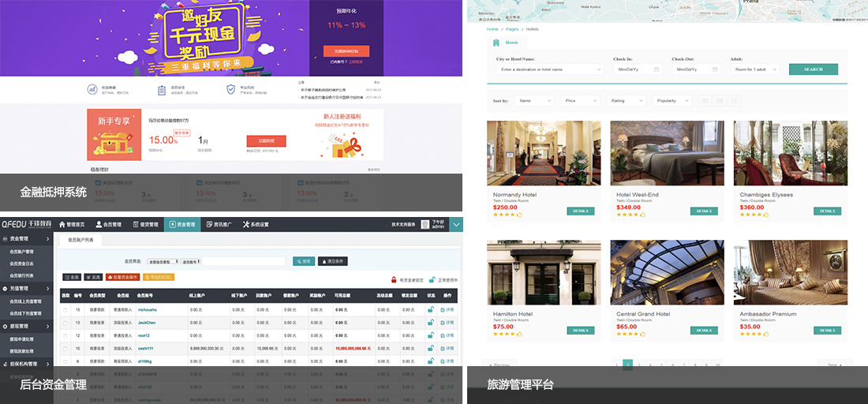868x404 pixels.
Task: Click Home in the hotel breadcrumb
Action: tap(492, 28)
